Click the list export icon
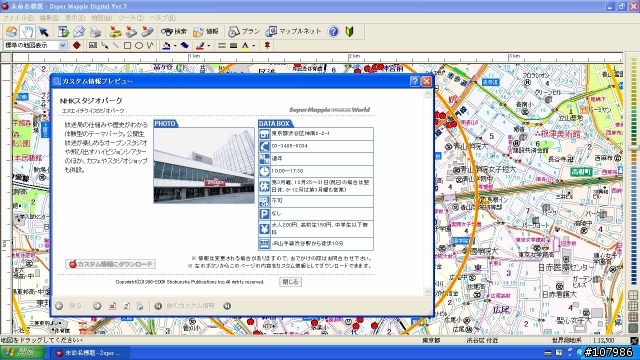This screenshot has height=360, width=640. pos(63,31)
